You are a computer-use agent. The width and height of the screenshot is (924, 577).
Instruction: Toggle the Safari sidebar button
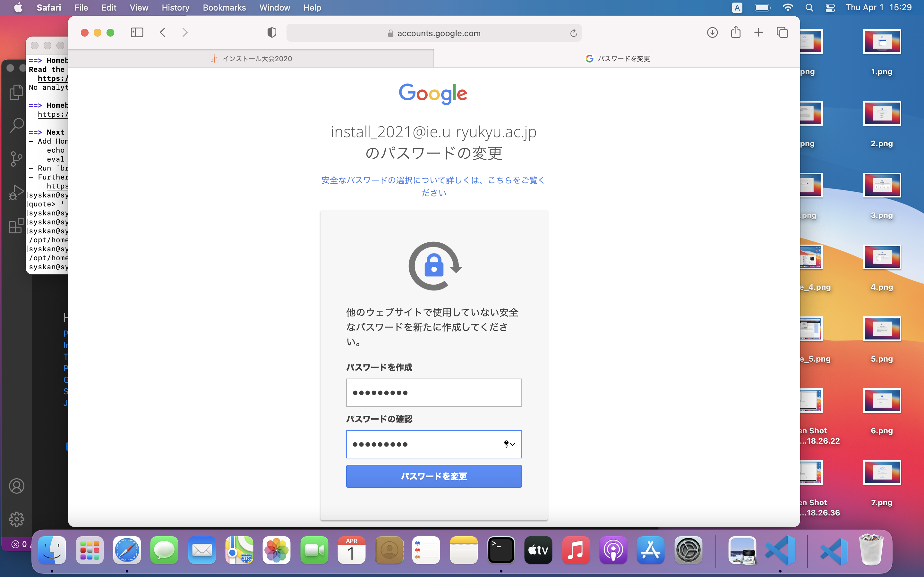tap(137, 32)
